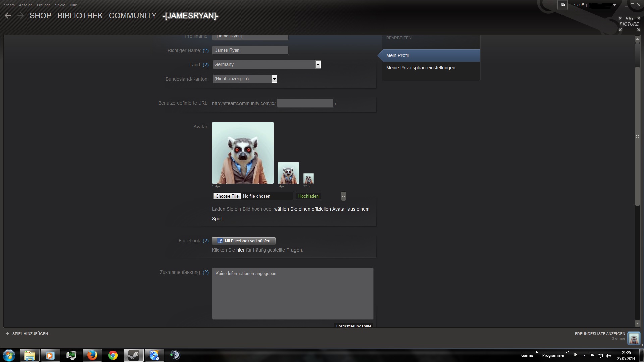Image resolution: width=644 pixels, height=362 pixels.
Task: Click the Facebook logo on the link button
Action: click(220, 241)
